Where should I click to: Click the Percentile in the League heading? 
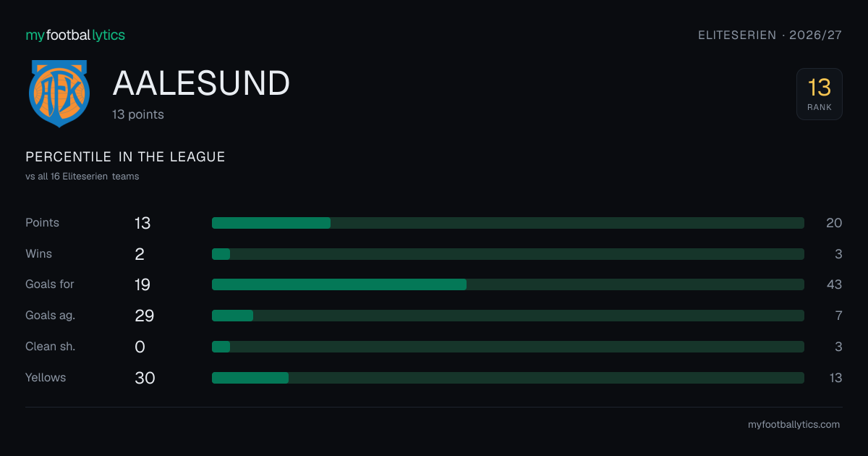tap(125, 157)
